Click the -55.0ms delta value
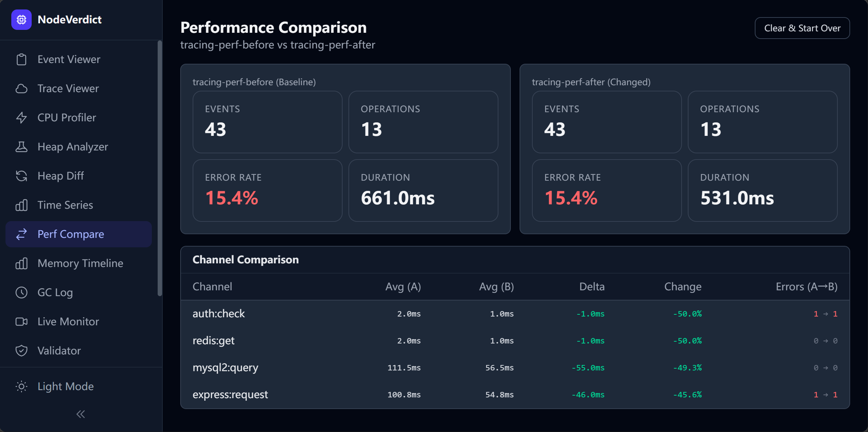The width and height of the screenshot is (868, 432). coord(588,368)
